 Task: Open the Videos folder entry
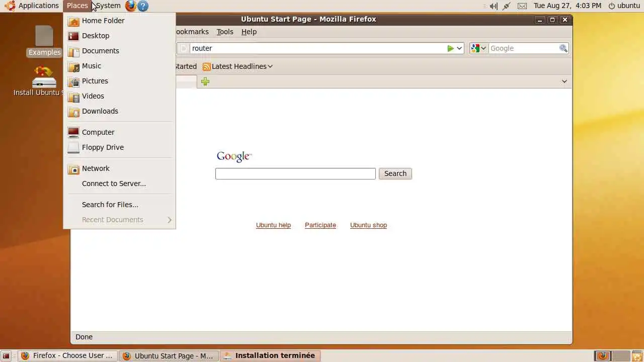coord(119,96)
